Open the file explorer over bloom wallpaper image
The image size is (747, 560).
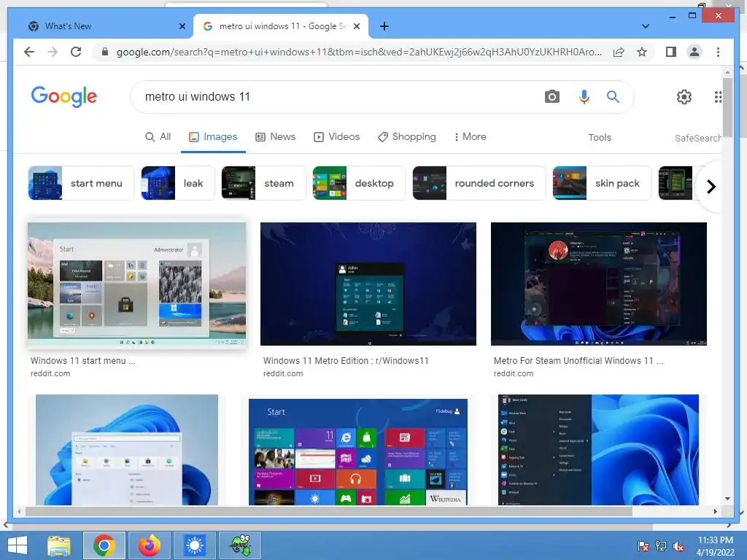pos(127,449)
